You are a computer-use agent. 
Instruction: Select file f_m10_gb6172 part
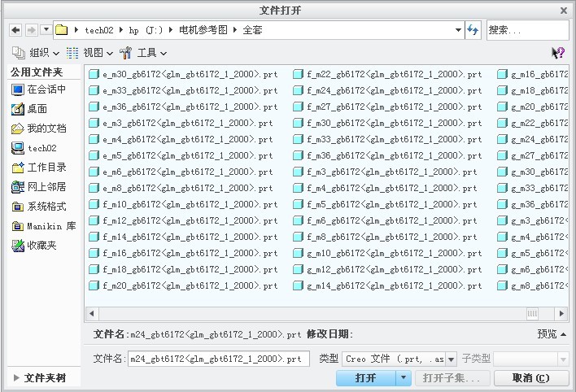pyautogui.click(x=183, y=204)
